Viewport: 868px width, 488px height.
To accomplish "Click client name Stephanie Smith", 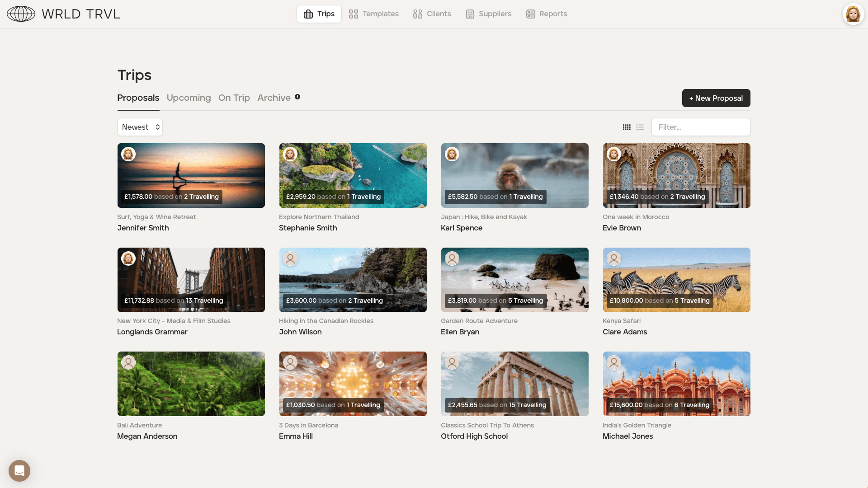I will click(308, 228).
